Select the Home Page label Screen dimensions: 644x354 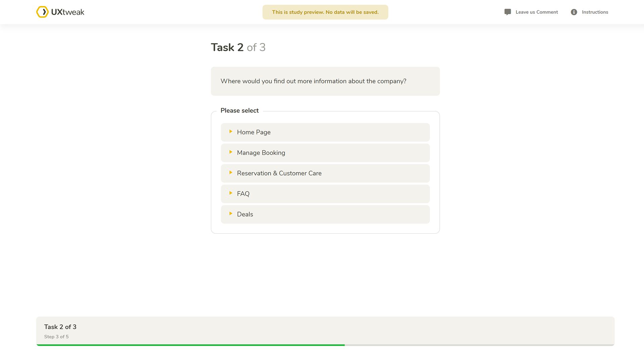point(254,132)
